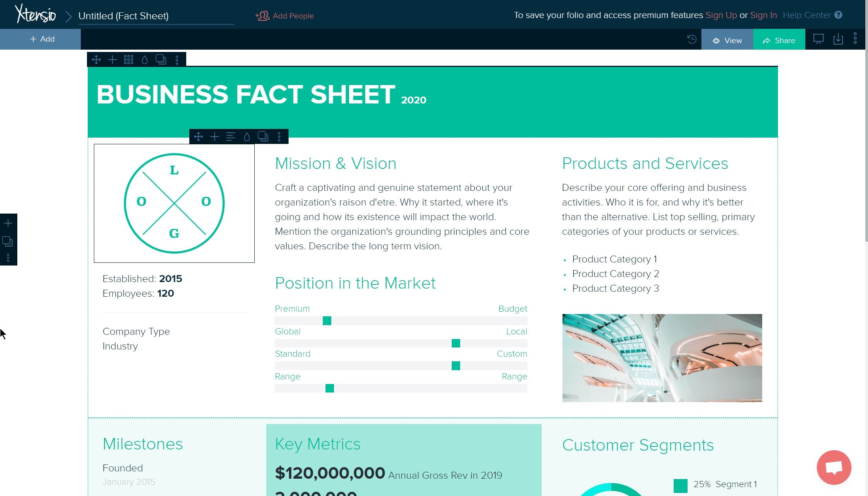The width and height of the screenshot is (868, 496).
Task: Select the comment/annotation icon
Action: pos(833,467)
